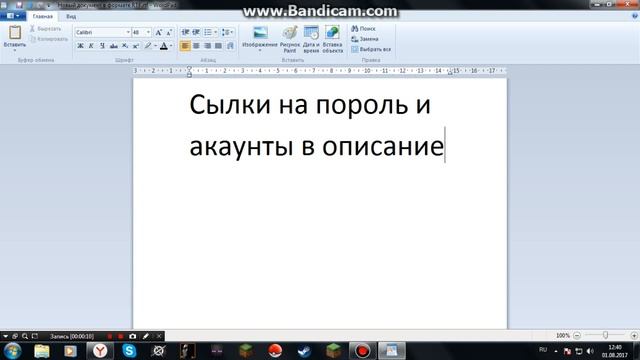640x360 pixels.
Task: Pause the Bandicam recording
Action: tap(110, 336)
